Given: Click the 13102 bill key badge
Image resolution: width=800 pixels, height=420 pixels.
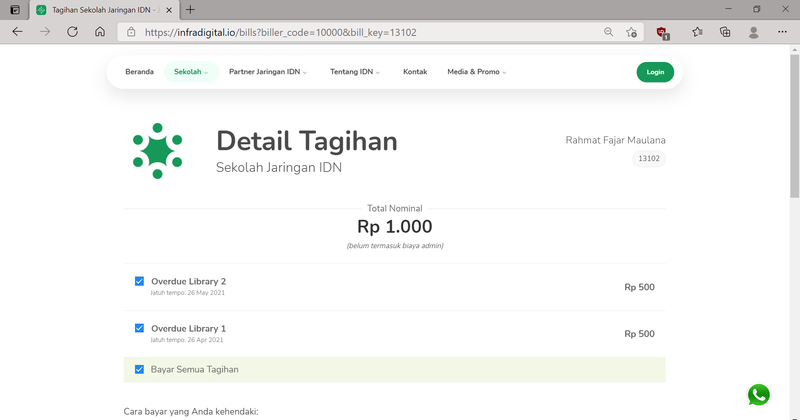Looking at the screenshot, I should (x=649, y=159).
